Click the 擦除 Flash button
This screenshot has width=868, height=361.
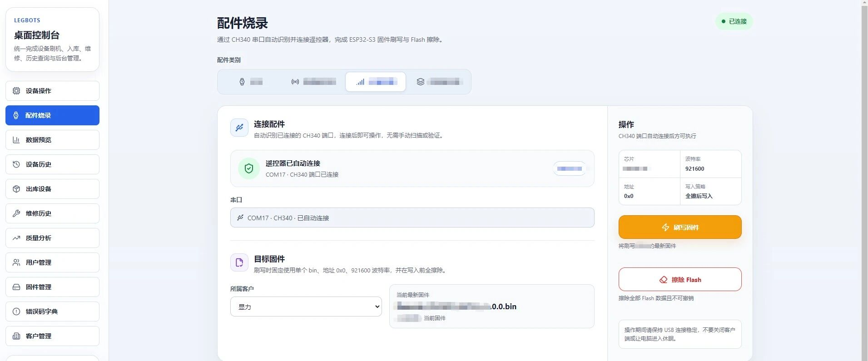tap(680, 279)
